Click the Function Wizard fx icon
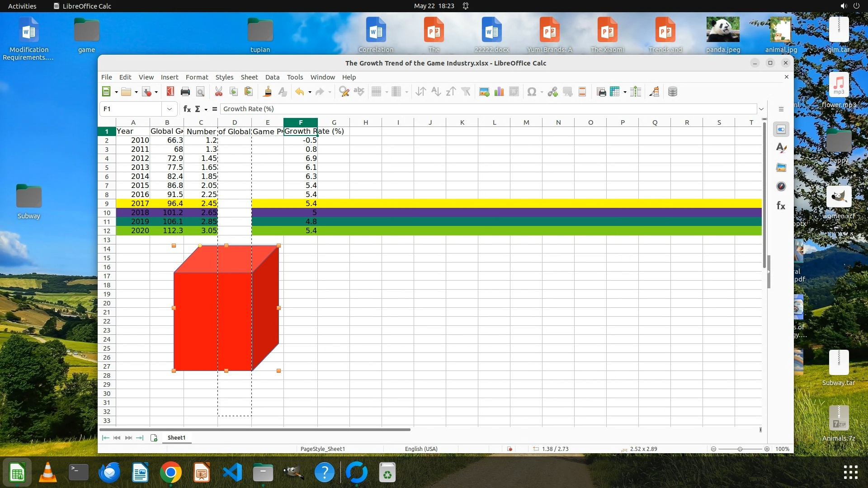868x488 pixels. point(187,109)
